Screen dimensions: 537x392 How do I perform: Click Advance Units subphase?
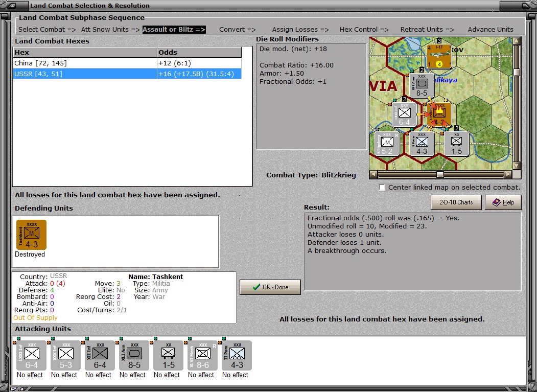(x=491, y=30)
